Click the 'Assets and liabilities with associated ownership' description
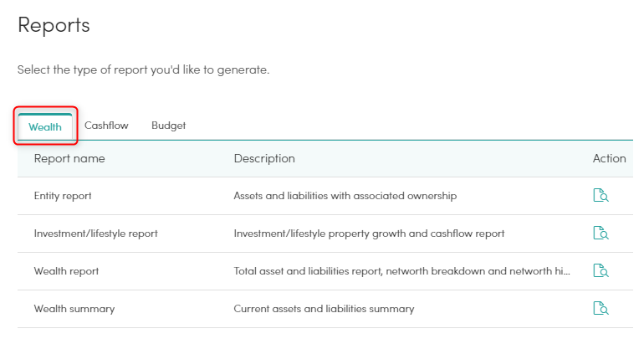Screen dimensions: 644x344 click(345, 196)
